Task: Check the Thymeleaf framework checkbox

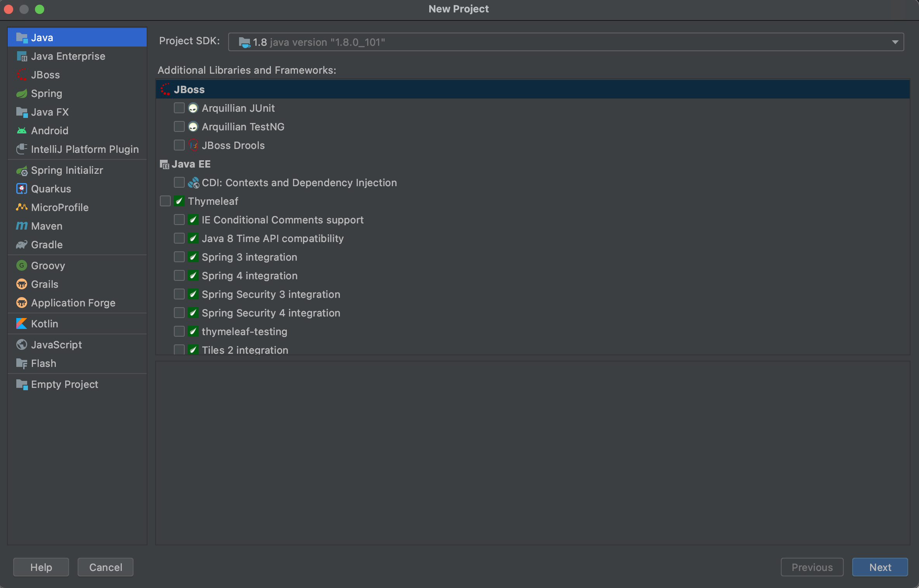Action: [165, 201]
